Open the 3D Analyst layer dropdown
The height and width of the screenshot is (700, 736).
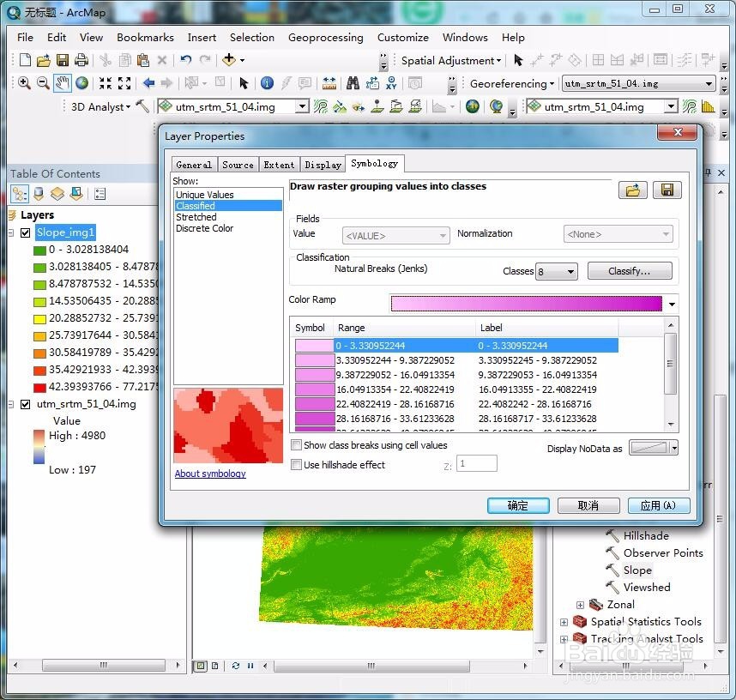(x=303, y=106)
